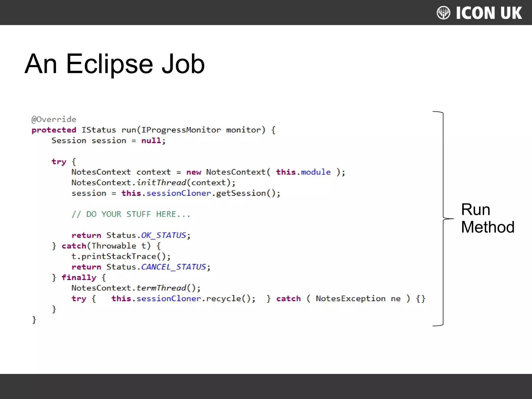The width and height of the screenshot is (532, 399).
Task: Click the 'this.sessionCloner.getSession();' line
Action: click(176, 193)
